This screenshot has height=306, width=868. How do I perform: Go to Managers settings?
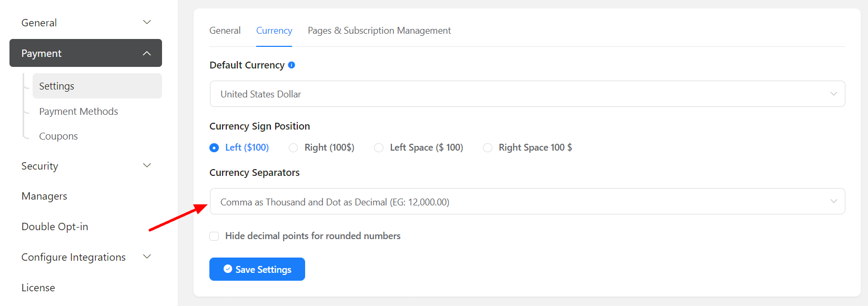pyautogui.click(x=44, y=196)
